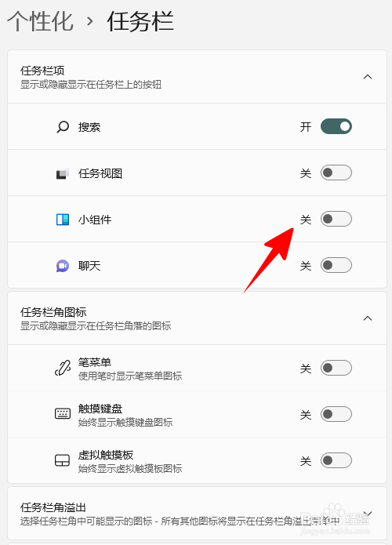Click the Taskbar (任务栏) page title
The height and width of the screenshot is (545, 392).
tap(140, 21)
